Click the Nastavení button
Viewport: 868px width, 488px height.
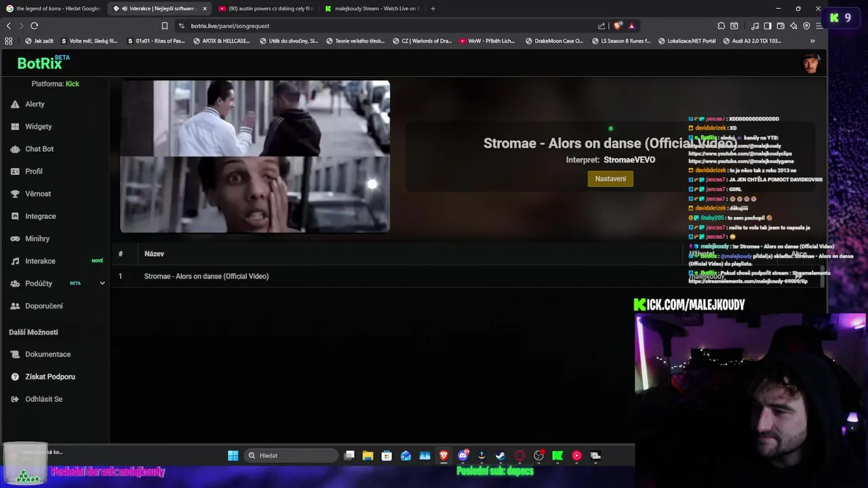click(610, 179)
